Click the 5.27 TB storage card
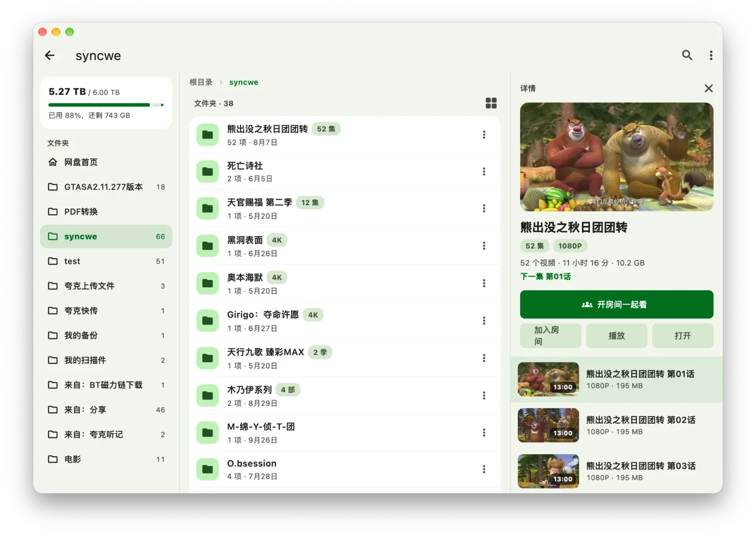This screenshot has width=756, height=537. point(106,102)
